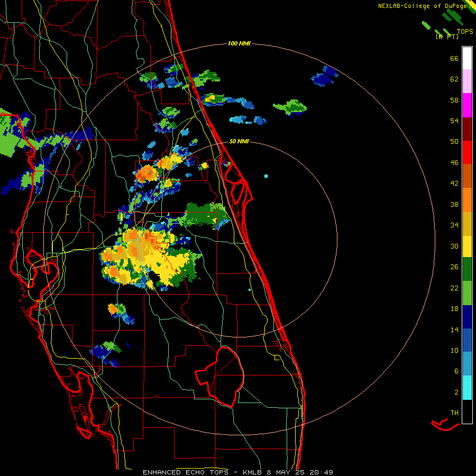Click the legend value 50
This screenshot has width=476, height=476.
pyautogui.click(x=454, y=141)
